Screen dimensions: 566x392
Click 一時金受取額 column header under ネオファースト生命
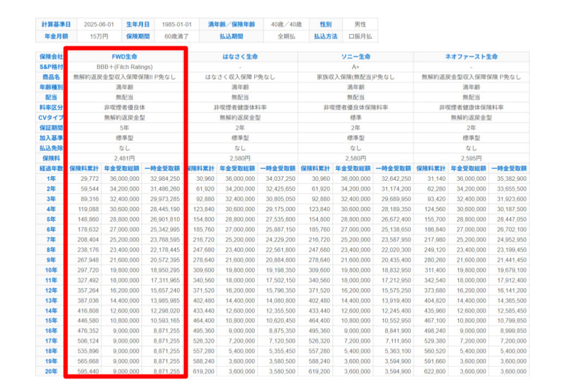[x=509, y=169]
